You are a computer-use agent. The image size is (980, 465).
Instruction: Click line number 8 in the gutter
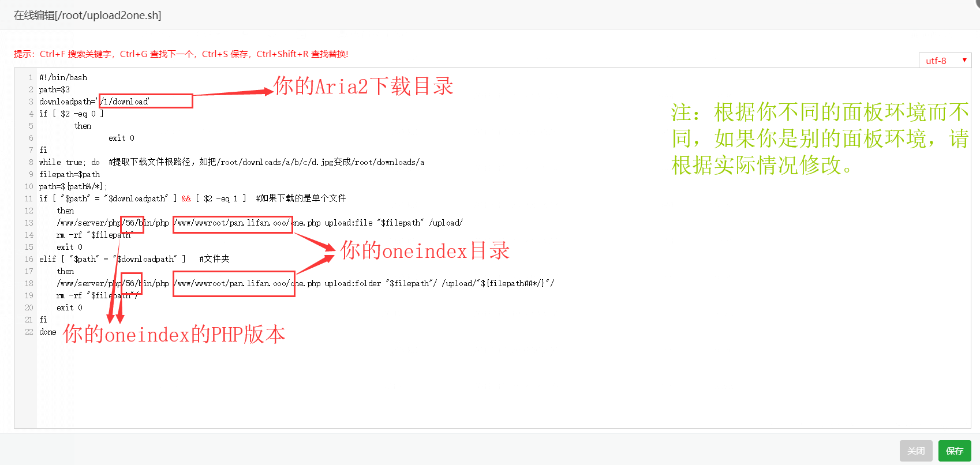point(31,162)
